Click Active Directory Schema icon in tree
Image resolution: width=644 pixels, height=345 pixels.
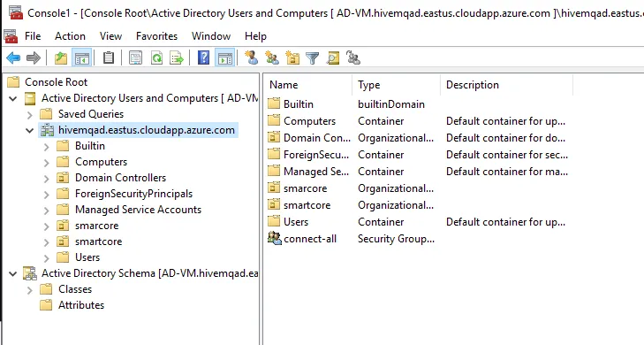click(30, 273)
